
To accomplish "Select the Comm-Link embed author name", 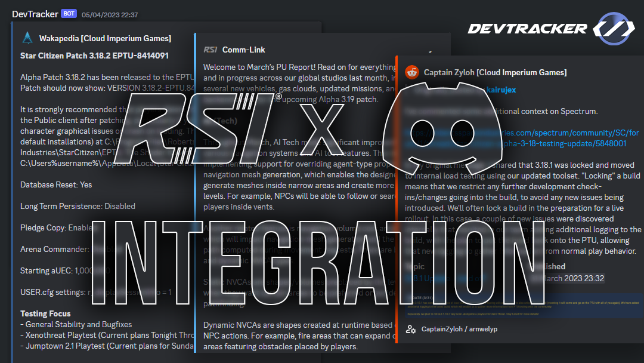I will pyautogui.click(x=243, y=50).
